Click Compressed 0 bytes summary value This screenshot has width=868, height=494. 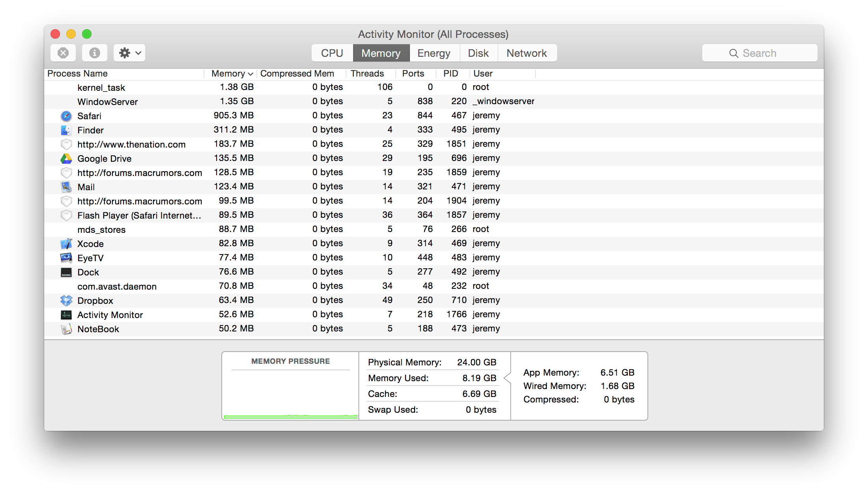coord(619,399)
